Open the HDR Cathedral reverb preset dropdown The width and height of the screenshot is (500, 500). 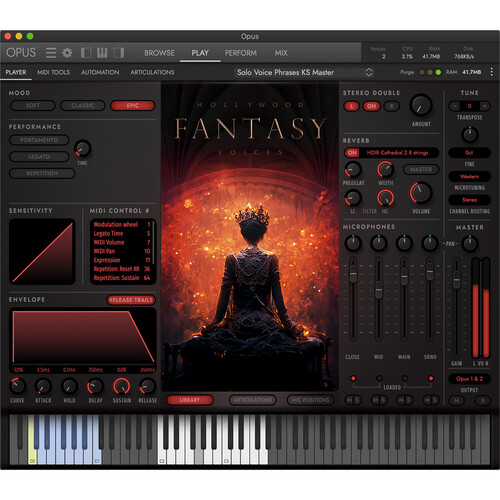[397, 153]
